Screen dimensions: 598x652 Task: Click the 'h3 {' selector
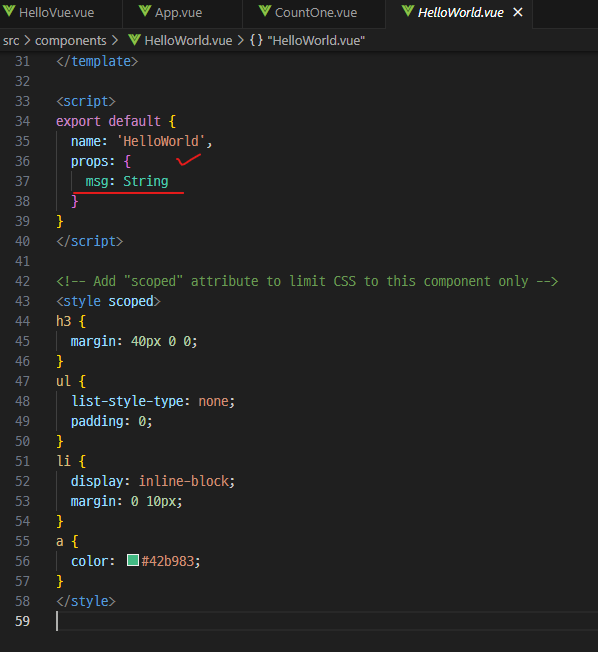71,321
